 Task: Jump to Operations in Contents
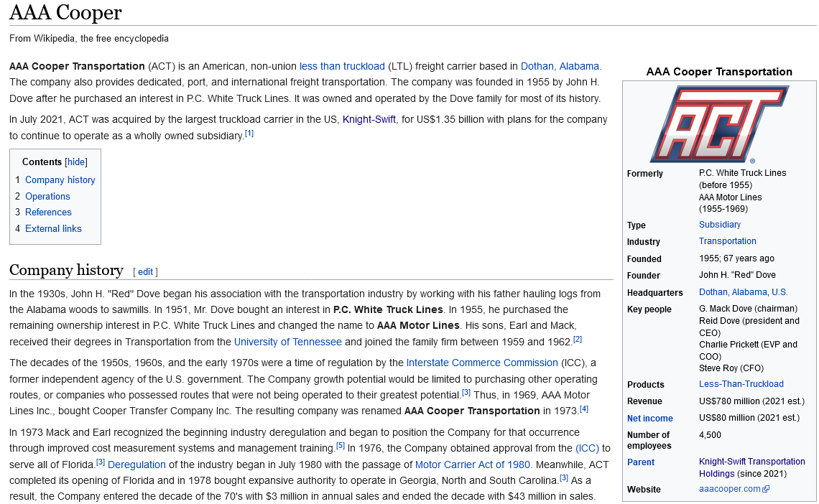tap(47, 196)
